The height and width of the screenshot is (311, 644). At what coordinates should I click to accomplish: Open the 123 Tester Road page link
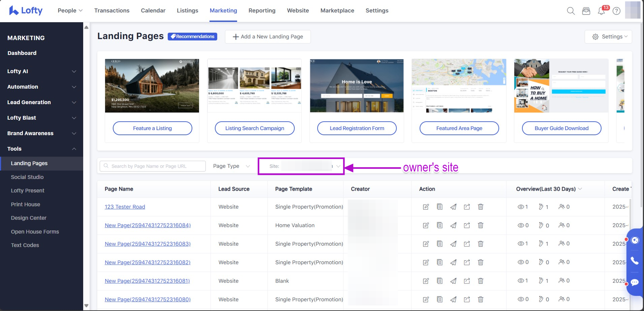(x=125, y=207)
